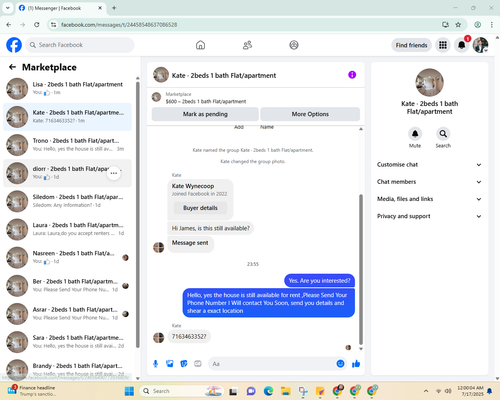Image resolution: width=500 pixels, height=400 pixels.
Task: Click Find friends button
Action: pos(411,45)
